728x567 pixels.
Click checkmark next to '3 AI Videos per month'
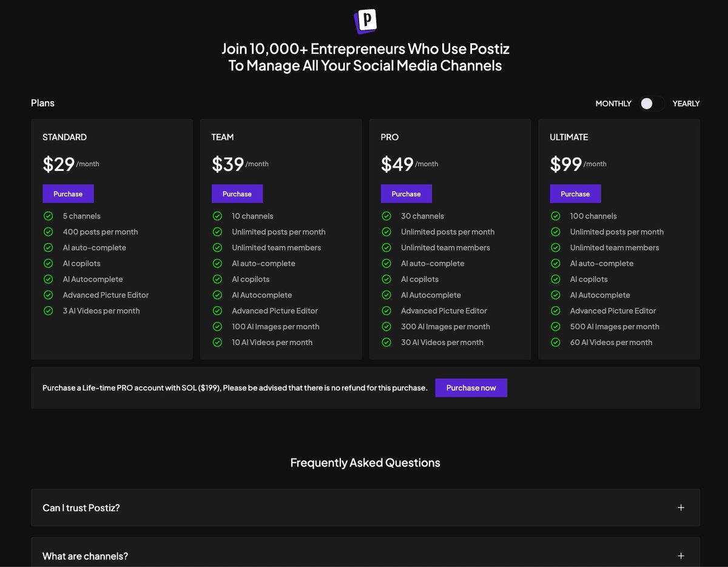pyautogui.click(x=49, y=310)
